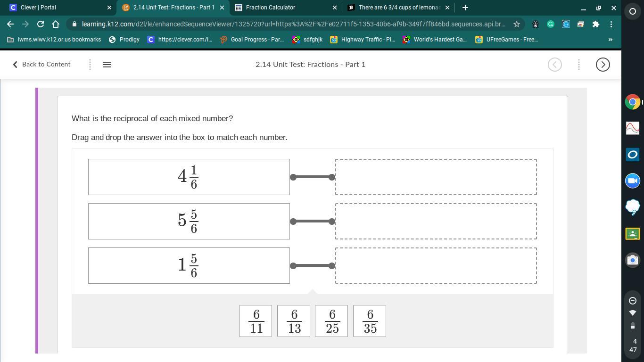Select the 6/11 answer tile
Image resolution: width=644 pixels, height=362 pixels.
click(256, 321)
